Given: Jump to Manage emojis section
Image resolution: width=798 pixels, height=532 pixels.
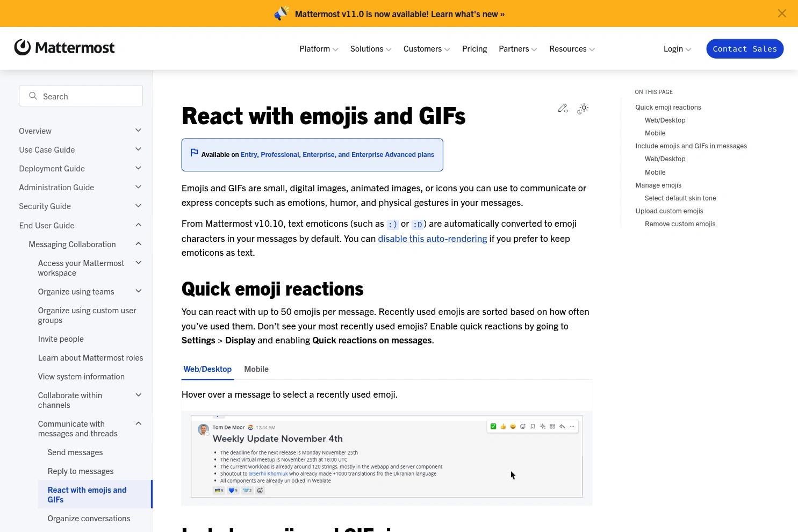Looking at the screenshot, I should [658, 185].
